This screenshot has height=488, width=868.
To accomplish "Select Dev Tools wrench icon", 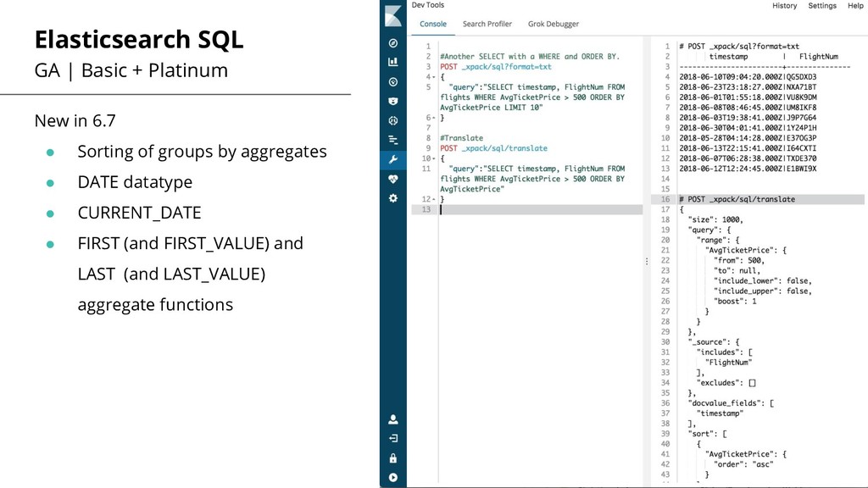I will click(x=393, y=160).
